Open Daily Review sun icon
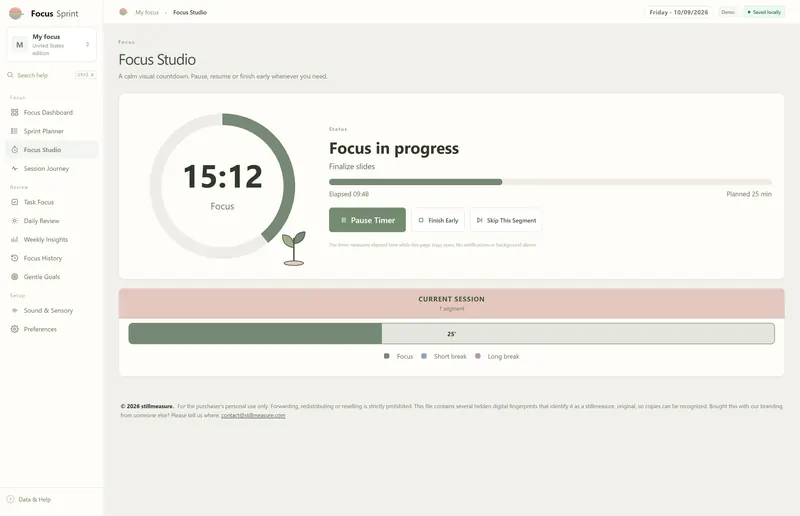The width and height of the screenshot is (800, 516). 14,221
